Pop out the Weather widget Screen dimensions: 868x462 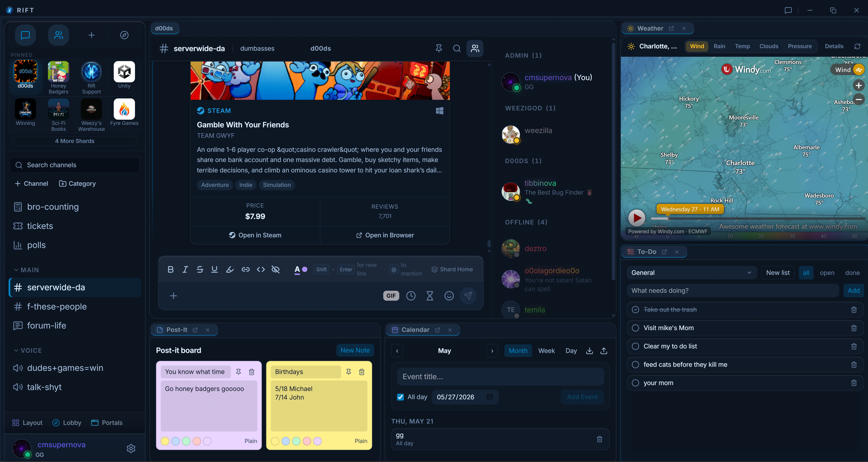click(671, 28)
